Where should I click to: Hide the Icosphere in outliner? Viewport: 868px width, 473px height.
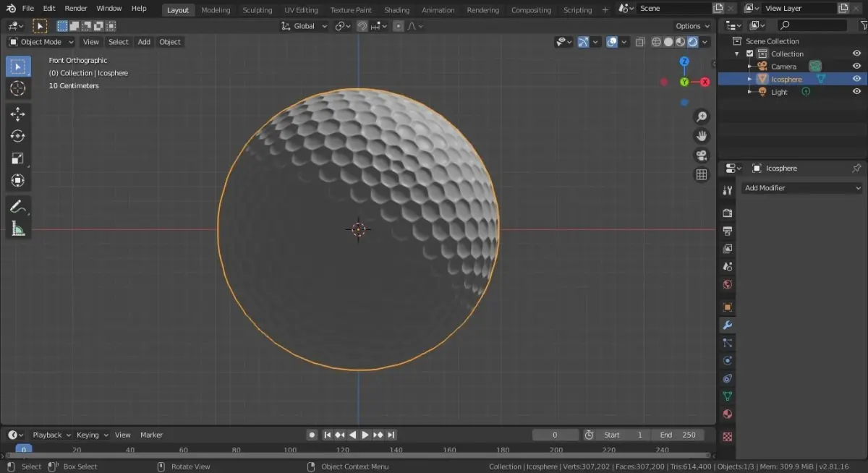coord(856,79)
